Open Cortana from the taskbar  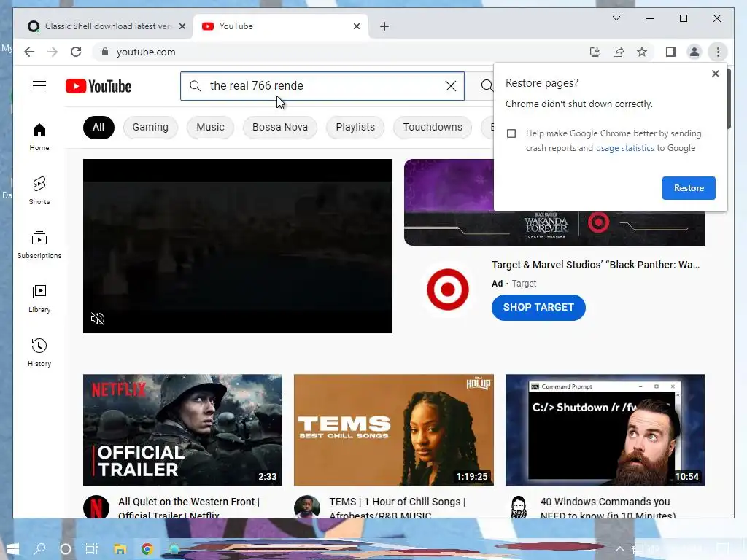coord(66,549)
